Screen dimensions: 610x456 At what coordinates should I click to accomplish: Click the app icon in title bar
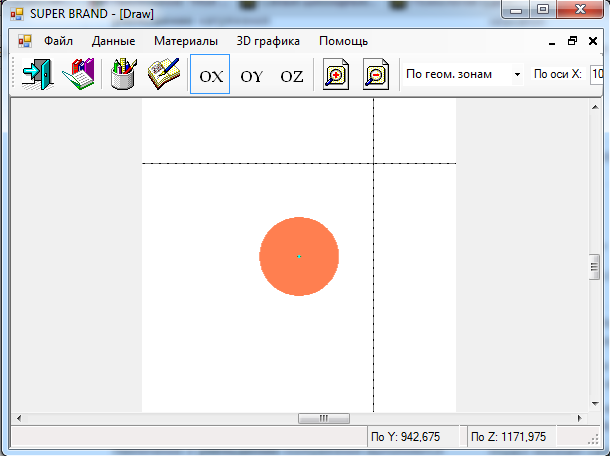click(17, 14)
